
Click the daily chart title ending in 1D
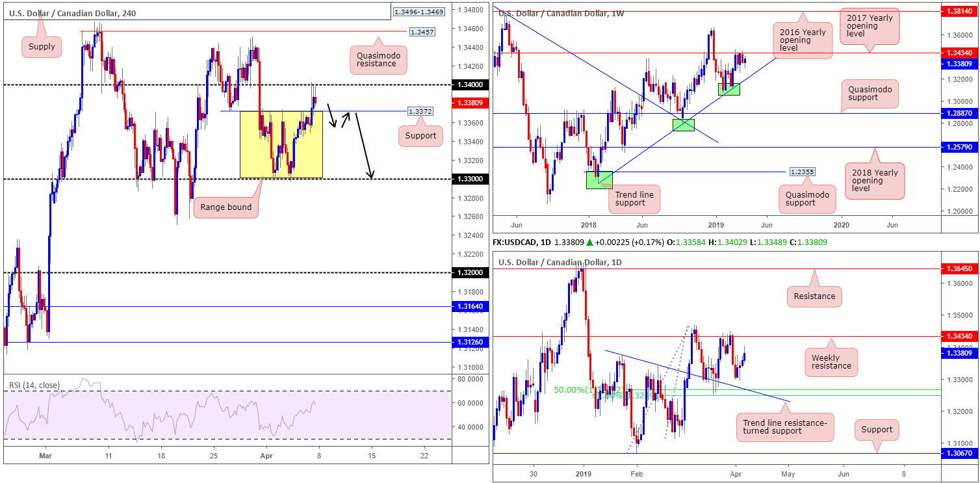pos(561,262)
